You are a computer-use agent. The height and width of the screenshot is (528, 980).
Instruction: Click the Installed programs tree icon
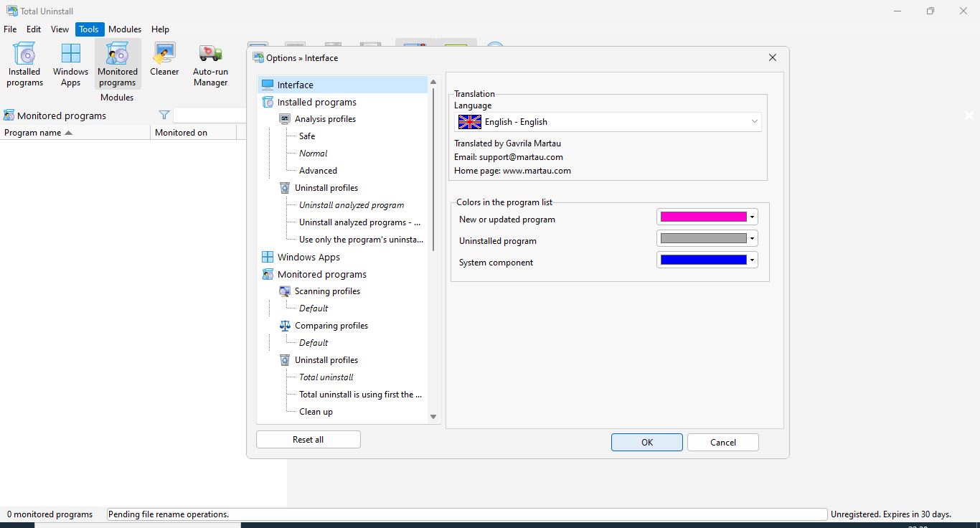[x=268, y=102]
